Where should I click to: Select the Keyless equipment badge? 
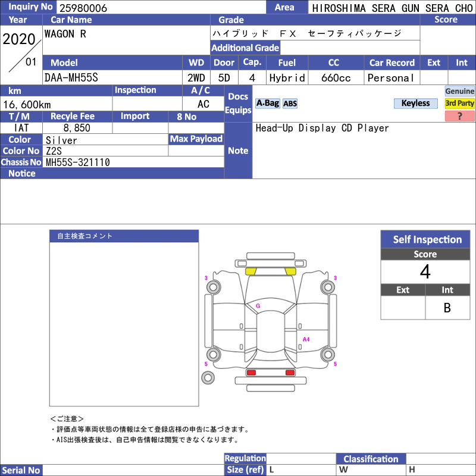pyautogui.click(x=415, y=104)
